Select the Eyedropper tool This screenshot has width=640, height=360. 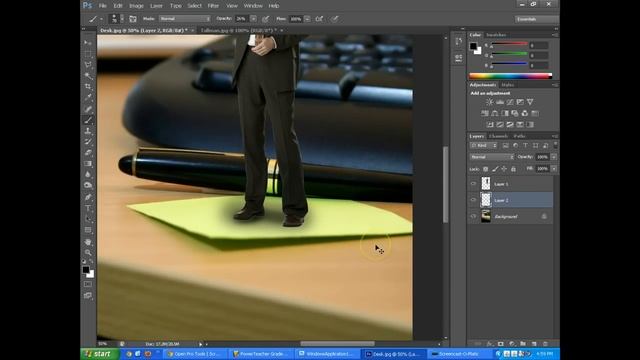point(88,98)
